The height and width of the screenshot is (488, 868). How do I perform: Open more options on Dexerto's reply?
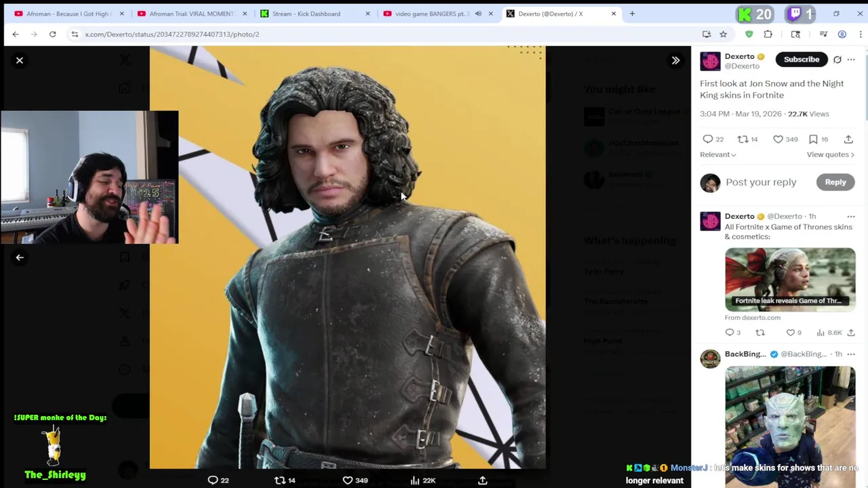pyautogui.click(x=851, y=217)
